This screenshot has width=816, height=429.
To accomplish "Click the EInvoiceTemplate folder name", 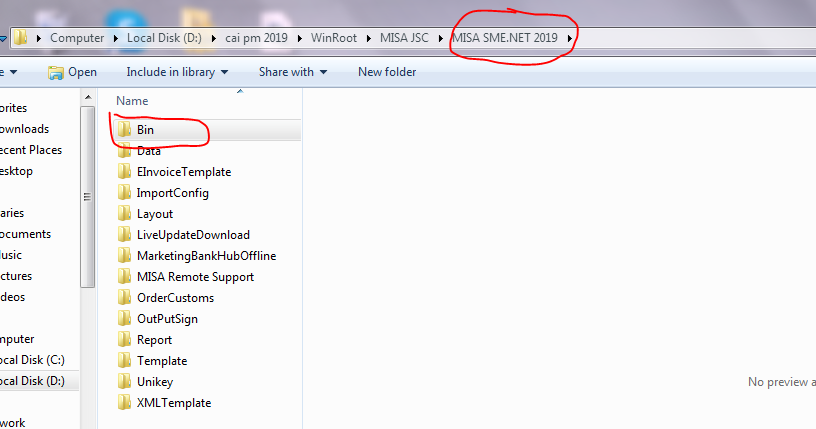I will coord(184,172).
